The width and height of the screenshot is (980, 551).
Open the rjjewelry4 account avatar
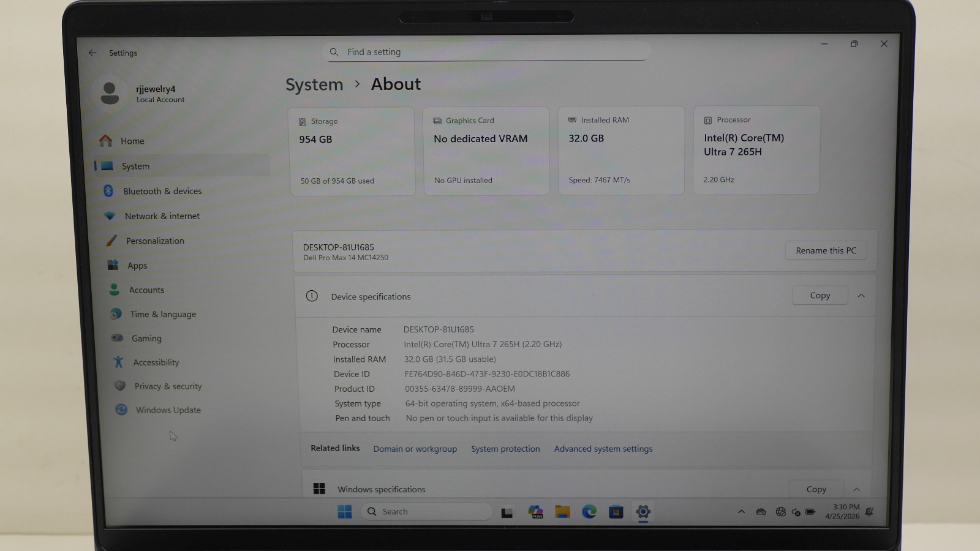[110, 93]
